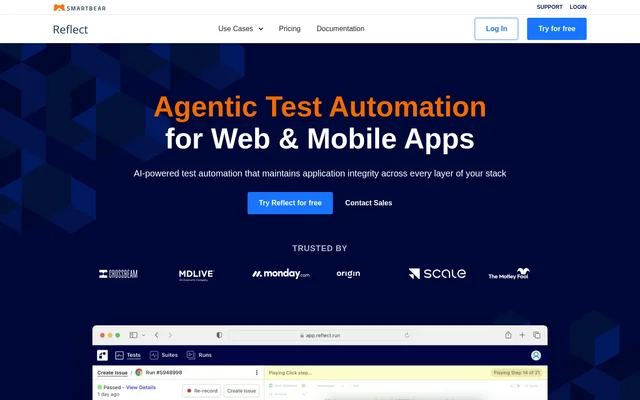Click the TRUSTED BY heading
Image resolution: width=640 pixels, height=400 pixels.
click(320, 248)
